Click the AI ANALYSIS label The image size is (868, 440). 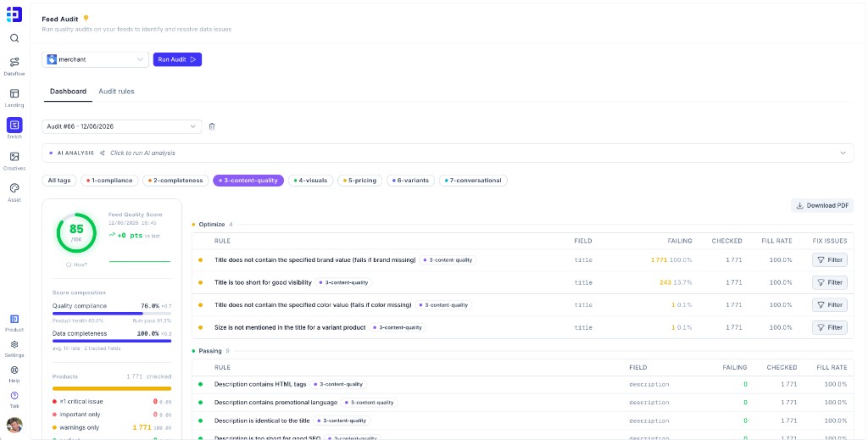[x=75, y=153]
